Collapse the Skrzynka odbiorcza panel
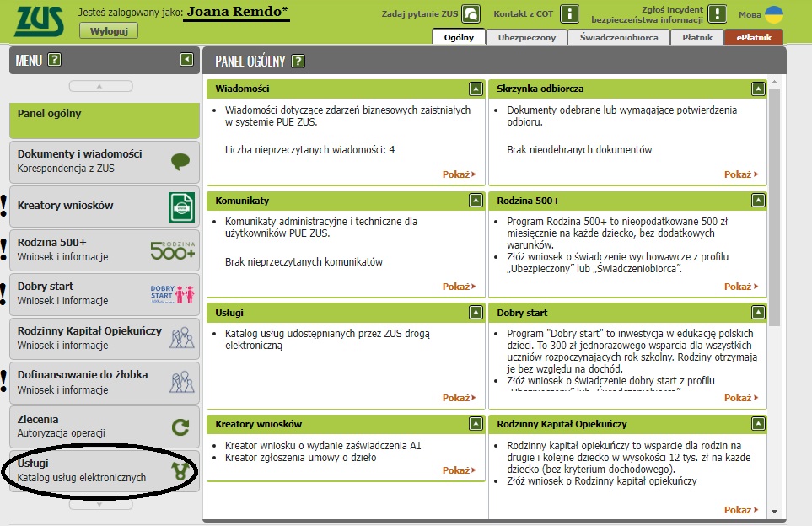812x526 pixels. (758, 89)
